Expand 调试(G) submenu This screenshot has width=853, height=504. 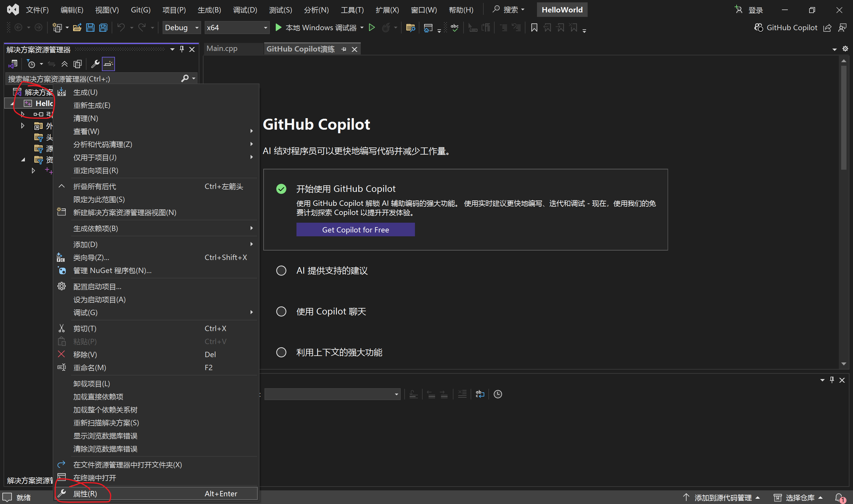coord(156,312)
